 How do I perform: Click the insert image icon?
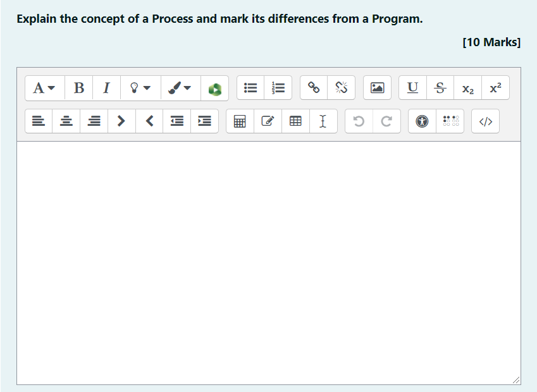click(377, 88)
